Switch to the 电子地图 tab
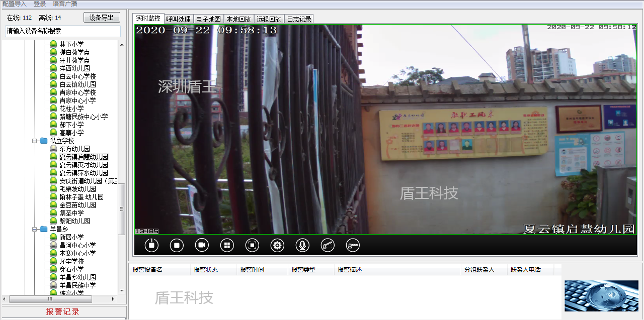 208,19
